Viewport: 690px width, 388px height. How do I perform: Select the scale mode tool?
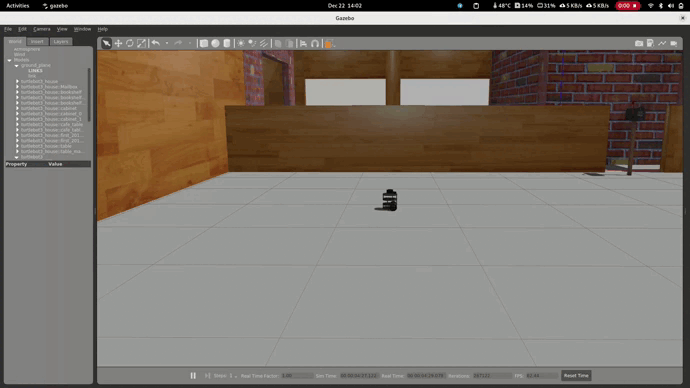tap(141, 43)
